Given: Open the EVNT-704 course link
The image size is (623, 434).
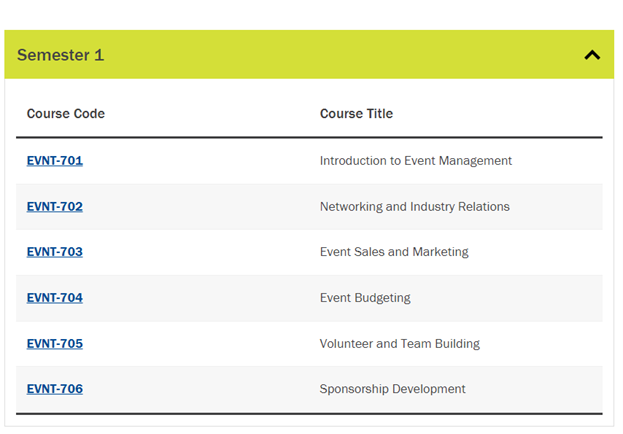Looking at the screenshot, I should [55, 298].
